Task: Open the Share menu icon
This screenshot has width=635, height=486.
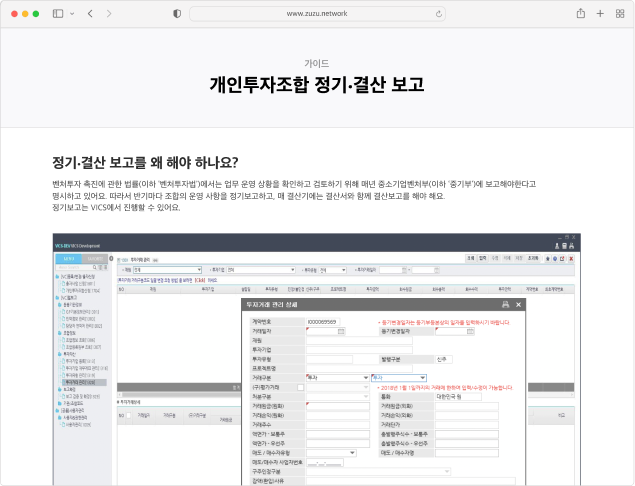Action: tap(580, 14)
